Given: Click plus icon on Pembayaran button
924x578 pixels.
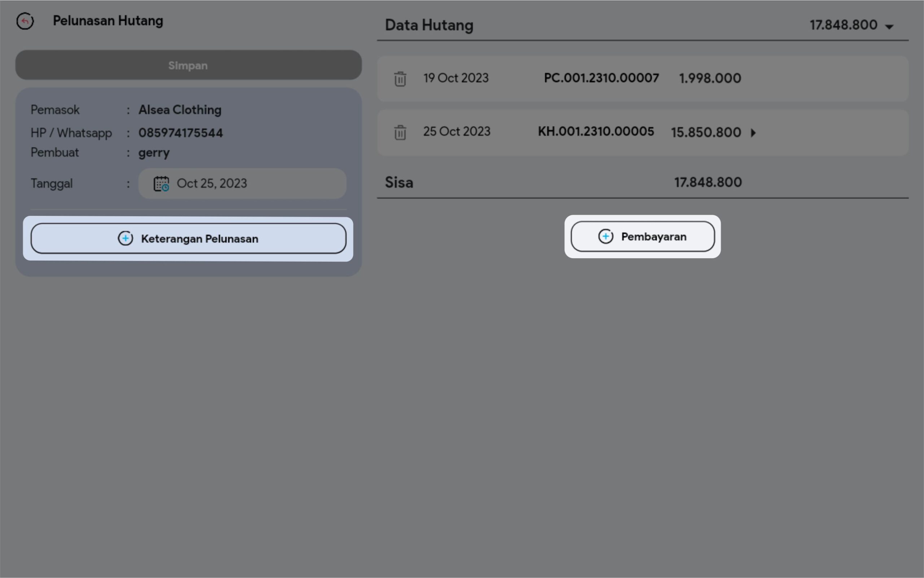Looking at the screenshot, I should click(x=605, y=236).
